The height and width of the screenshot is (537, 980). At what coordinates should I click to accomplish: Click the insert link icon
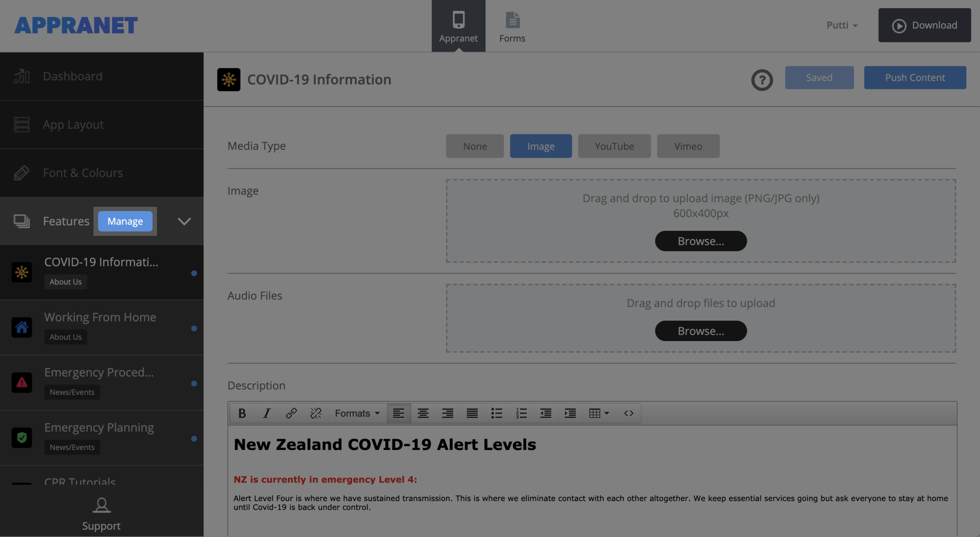pos(291,413)
